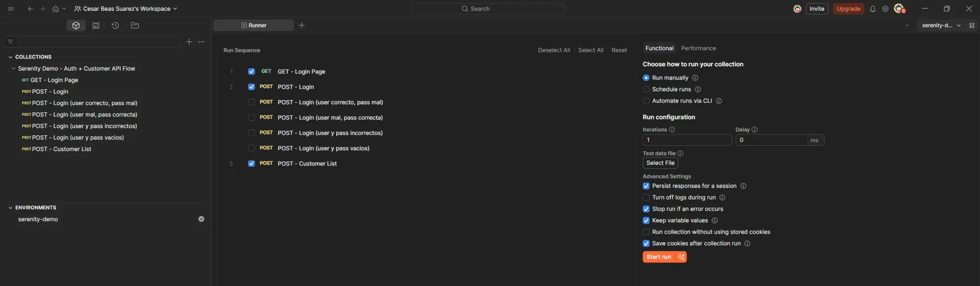Click Reset in run sequence
This screenshot has height=286, width=980.
click(x=619, y=51)
